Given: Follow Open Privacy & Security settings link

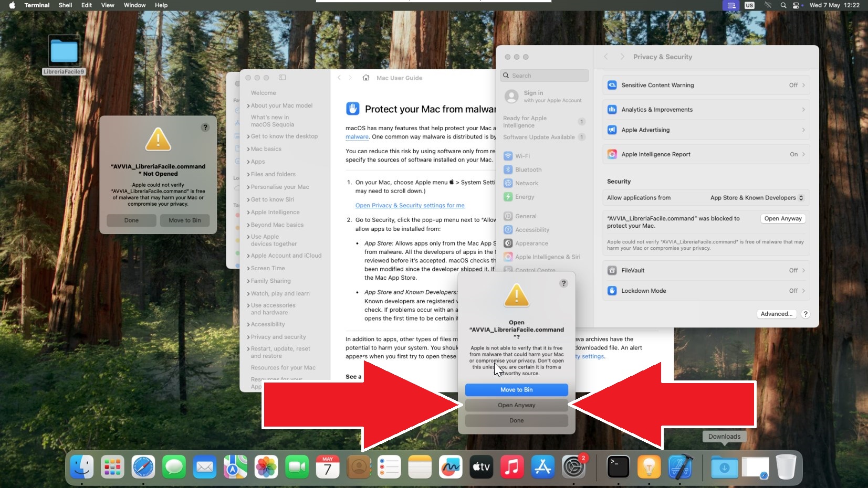Looking at the screenshot, I should pyautogui.click(x=410, y=205).
